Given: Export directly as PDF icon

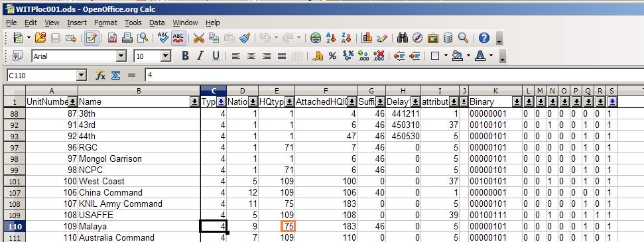Looking at the screenshot, I should click(x=113, y=38).
